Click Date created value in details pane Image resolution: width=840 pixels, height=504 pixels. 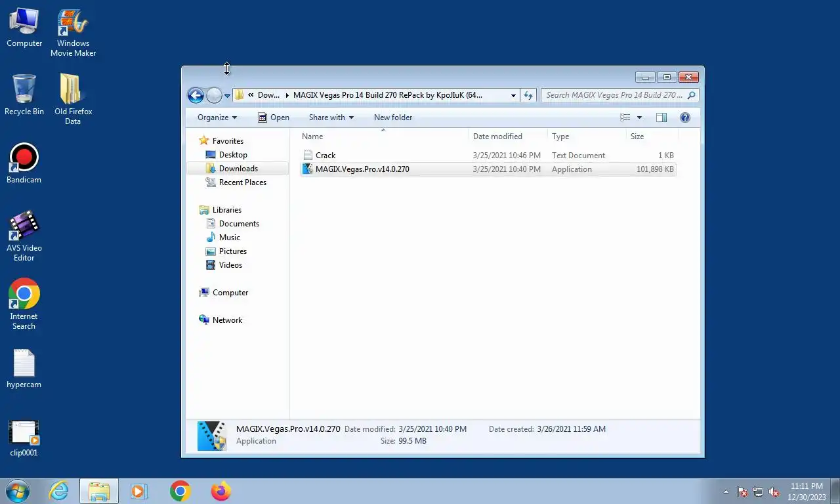[x=571, y=429]
